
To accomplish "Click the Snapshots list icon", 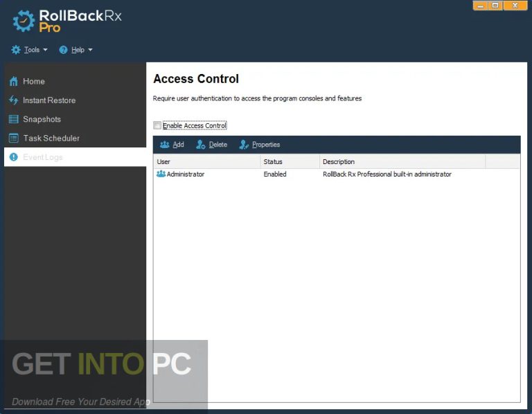I will coord(14,119).
